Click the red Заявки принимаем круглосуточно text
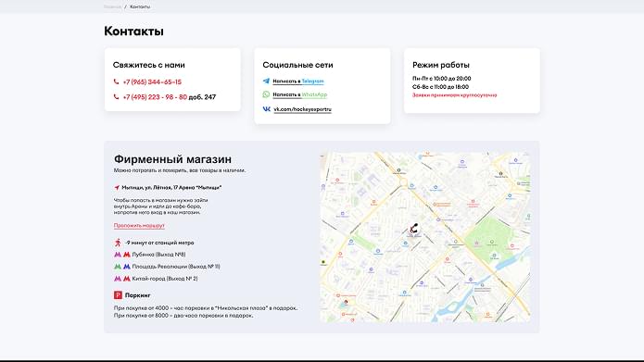This screenshot has height=362, width=644. pos(455,95)
